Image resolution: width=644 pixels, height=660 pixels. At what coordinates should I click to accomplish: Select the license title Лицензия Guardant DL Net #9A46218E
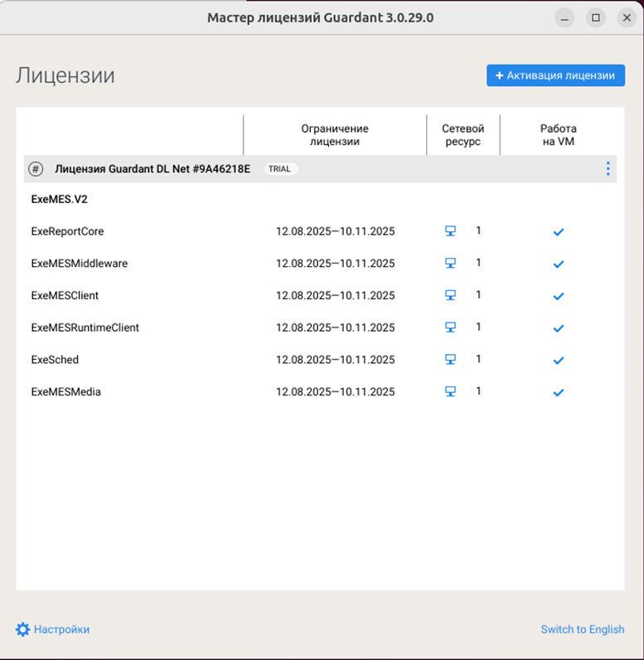coord(153,169)
